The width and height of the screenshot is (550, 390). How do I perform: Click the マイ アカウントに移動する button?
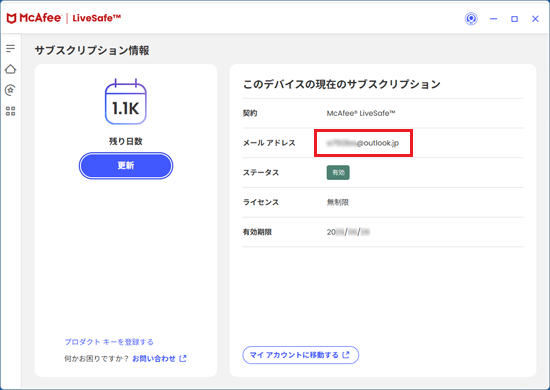[x=301, y=355]
